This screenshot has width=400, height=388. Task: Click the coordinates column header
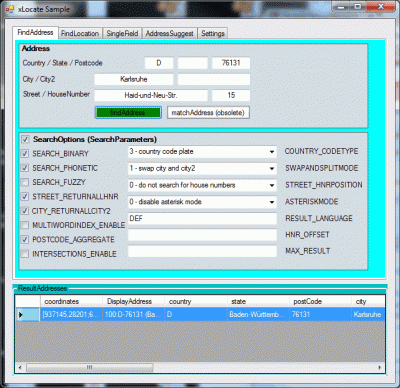click(71, 301)
